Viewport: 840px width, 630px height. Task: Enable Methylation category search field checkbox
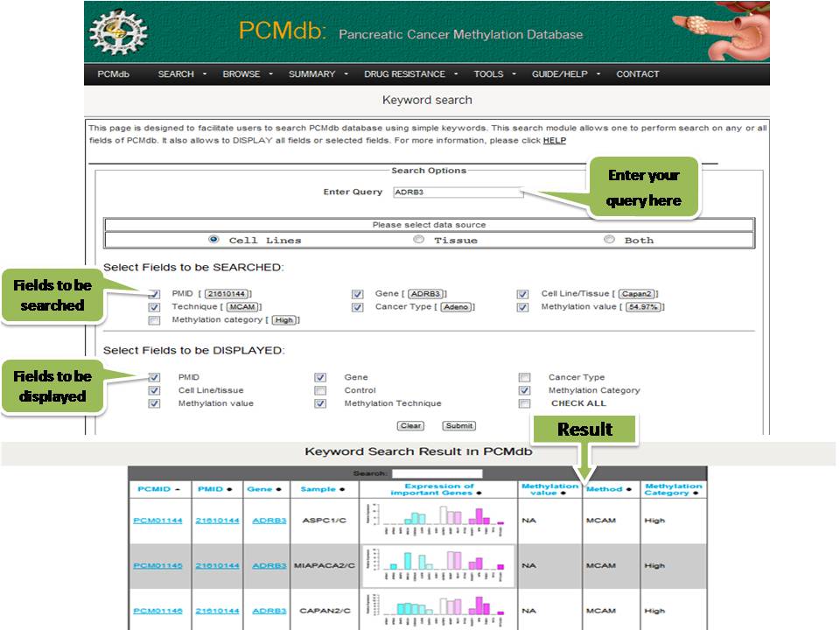coord(155,320)
